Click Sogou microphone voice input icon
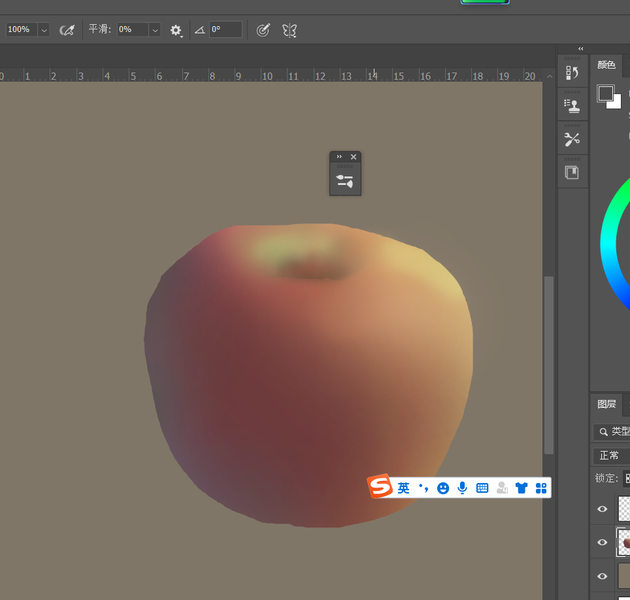Viewport: 630px width, 600px height. (x=462, y=488)
